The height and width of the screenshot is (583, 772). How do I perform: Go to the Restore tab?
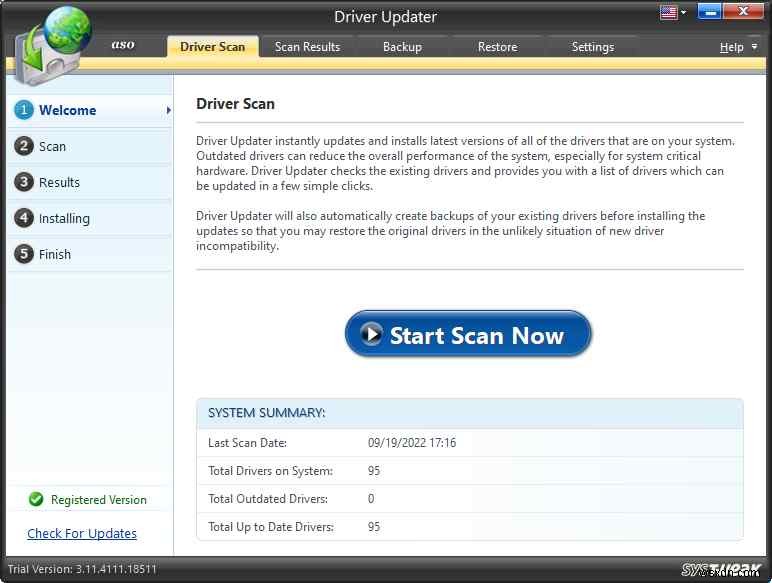(x=497, y=47)
